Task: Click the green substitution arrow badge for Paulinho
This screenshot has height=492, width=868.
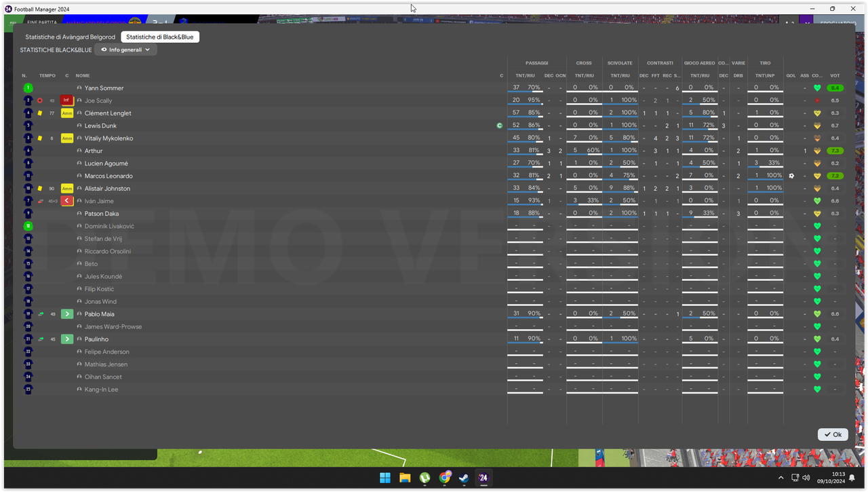Action: 66,339
